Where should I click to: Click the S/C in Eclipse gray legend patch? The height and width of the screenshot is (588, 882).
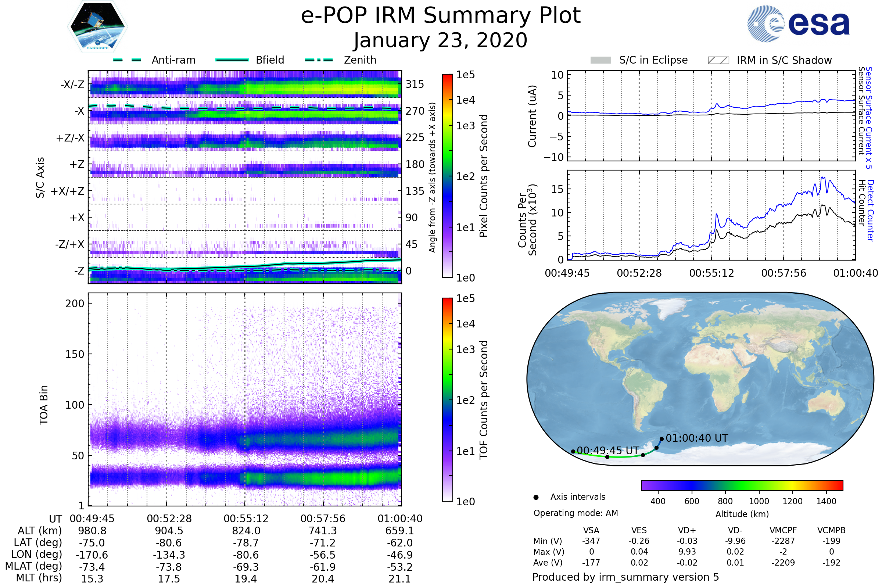(601, 60)
